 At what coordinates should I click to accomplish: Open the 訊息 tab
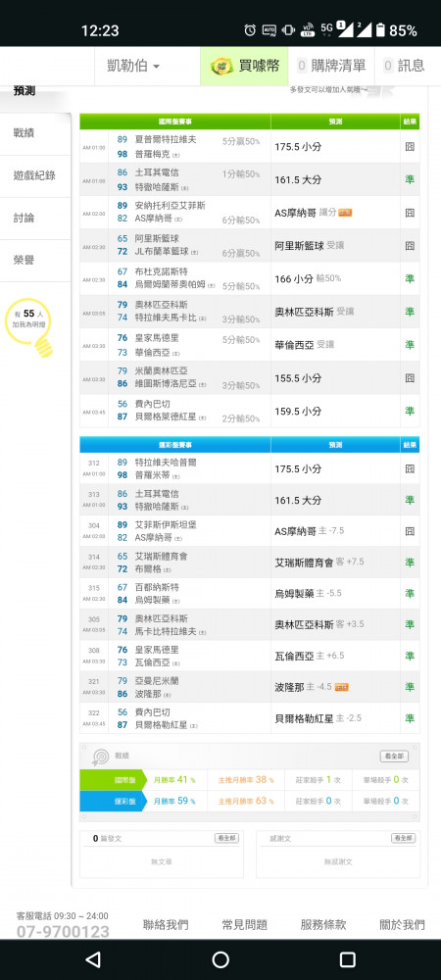[404, 66]
